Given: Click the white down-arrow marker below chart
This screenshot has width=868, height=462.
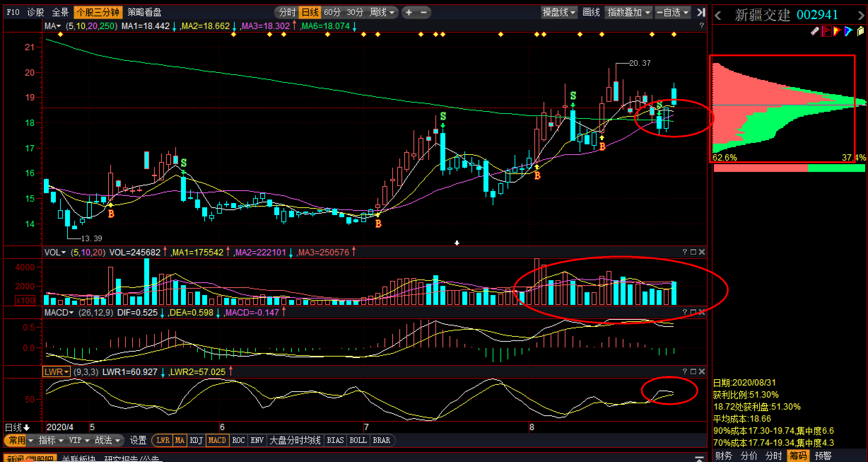Looking at the screenshot, I should [x=457, y=243].
